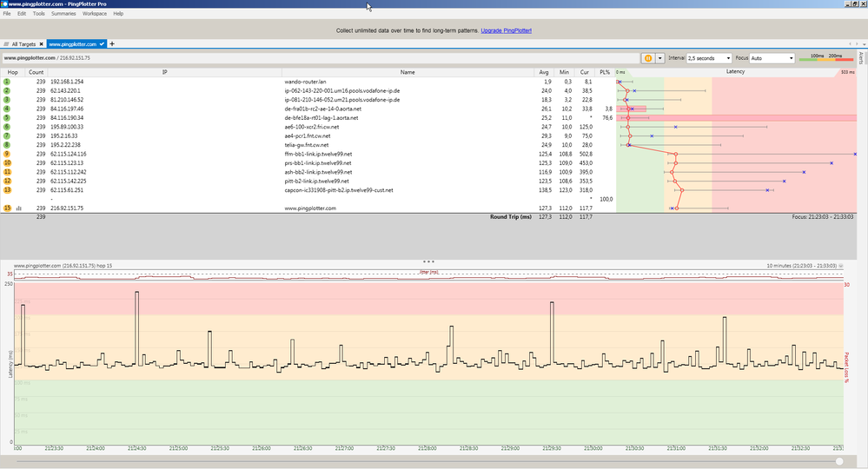Sort by the Avg column header
Image resolution: width=868 pixels, height=469 pixels.
(x=544, y=72)
